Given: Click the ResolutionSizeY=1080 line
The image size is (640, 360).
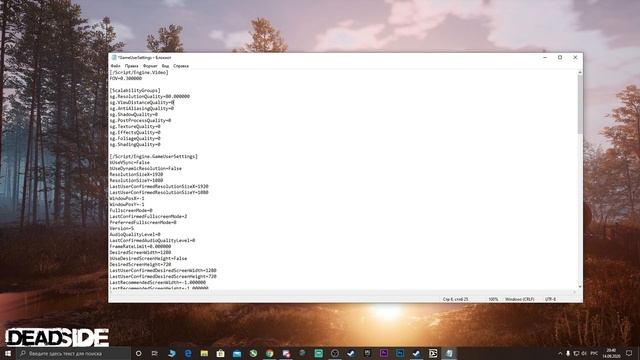Looking at the screenshot, I should coord(136,180).
